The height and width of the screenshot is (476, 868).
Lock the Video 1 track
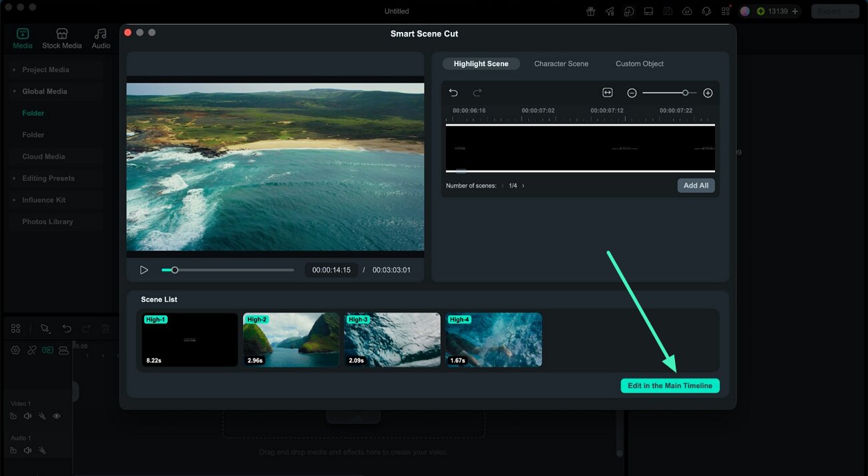tap(13, 416)
